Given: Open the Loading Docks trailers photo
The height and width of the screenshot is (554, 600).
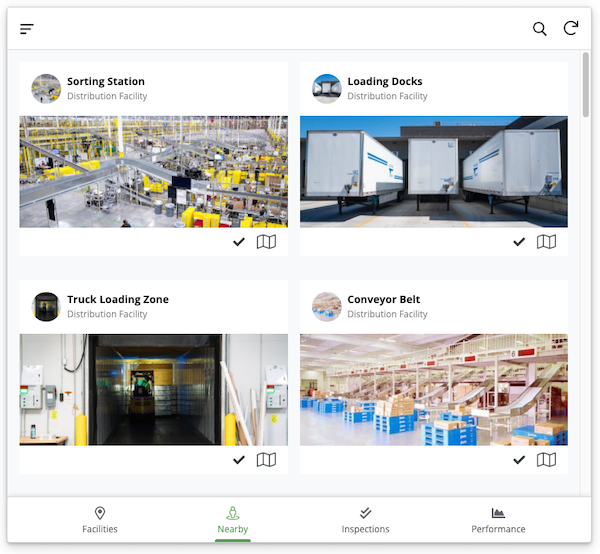Looking at the screenshot, I should [434, 172].
